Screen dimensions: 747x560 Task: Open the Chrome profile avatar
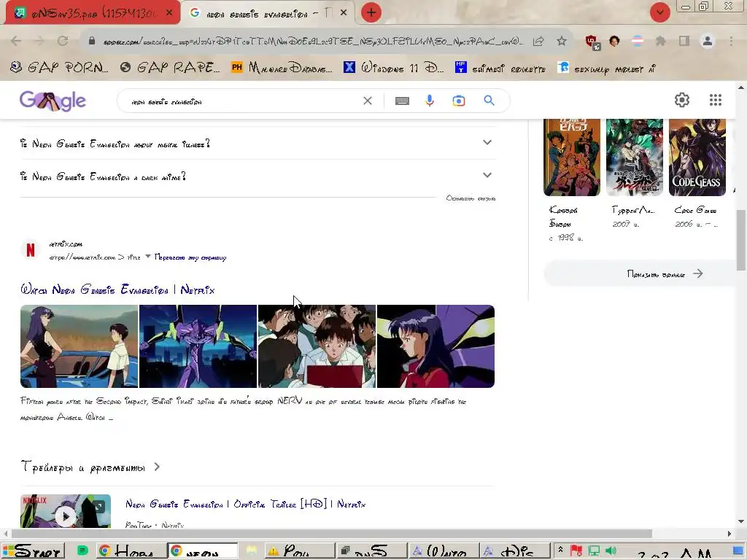coord(708,41)
